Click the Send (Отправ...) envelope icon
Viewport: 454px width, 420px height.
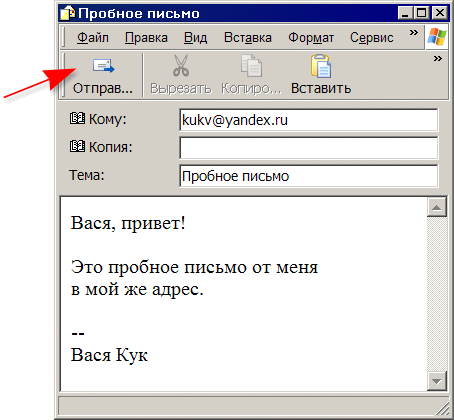pyautogui.click(x=103, y=65)
